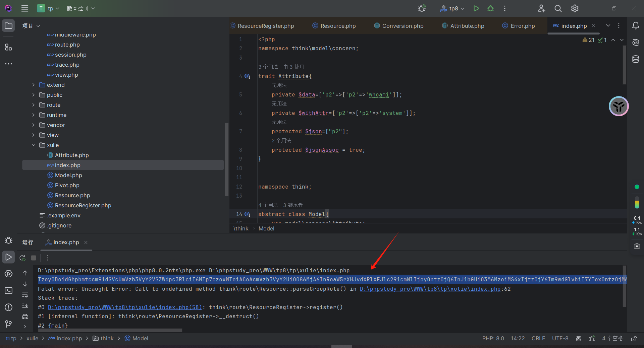Open Model.php in the project tree
The width and height of the screenshot is (644, 348).
[68, 175]
